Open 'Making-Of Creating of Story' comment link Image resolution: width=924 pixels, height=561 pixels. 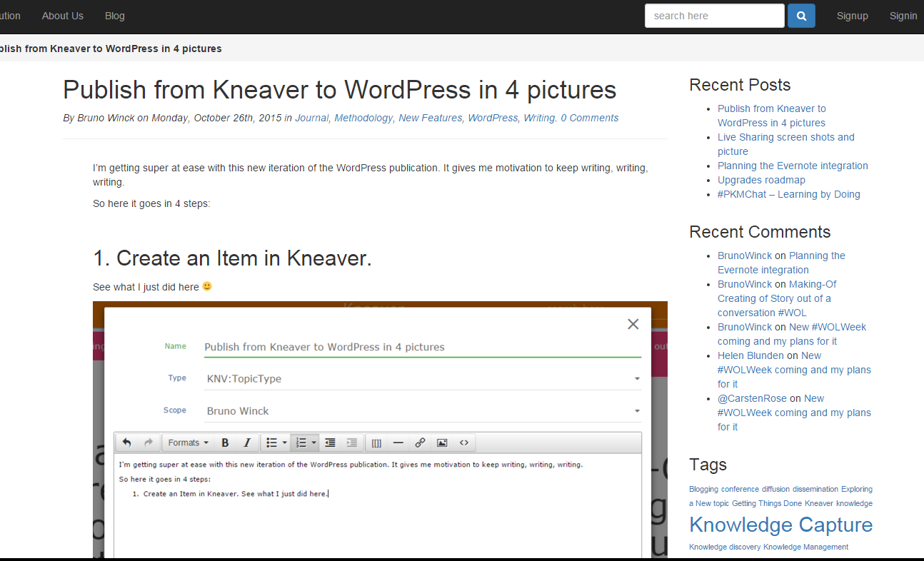click(x=777, y=298)
